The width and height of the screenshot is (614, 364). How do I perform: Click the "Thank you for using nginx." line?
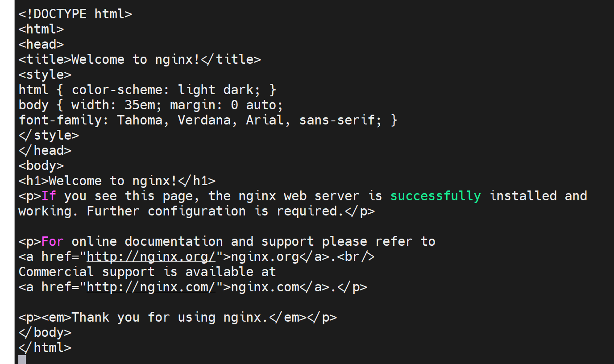point(178,317)
